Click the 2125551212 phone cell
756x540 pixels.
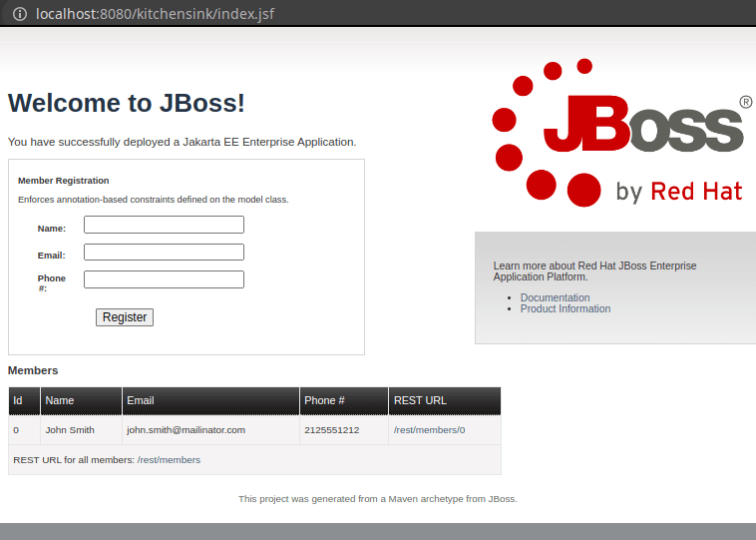[344, 430]
